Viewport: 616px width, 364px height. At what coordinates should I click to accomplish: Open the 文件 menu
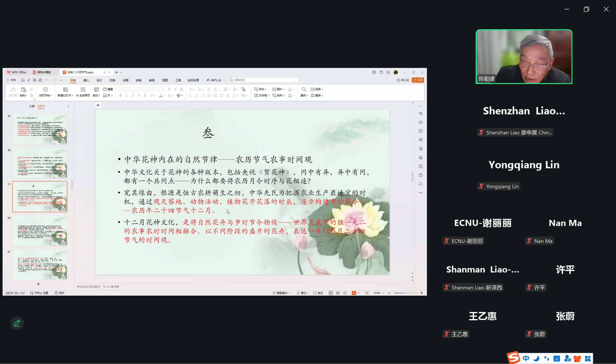11,80
